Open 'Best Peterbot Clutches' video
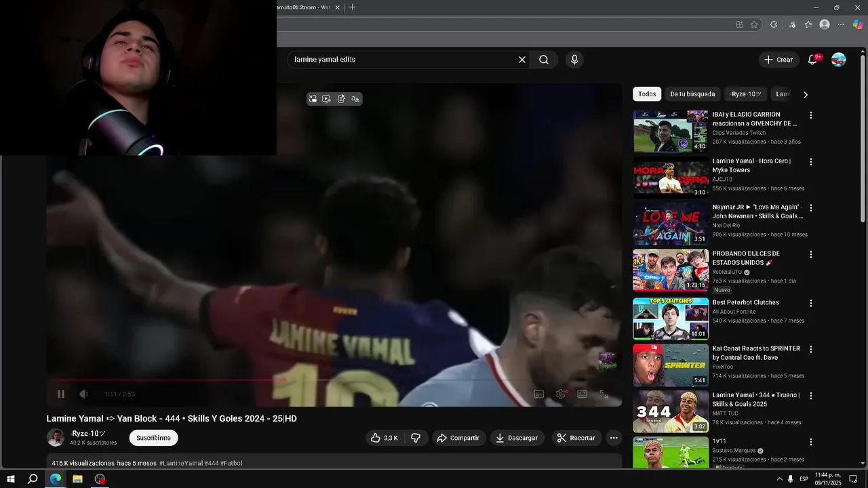The height and width of the screenshot is (488, 868). 745,302
